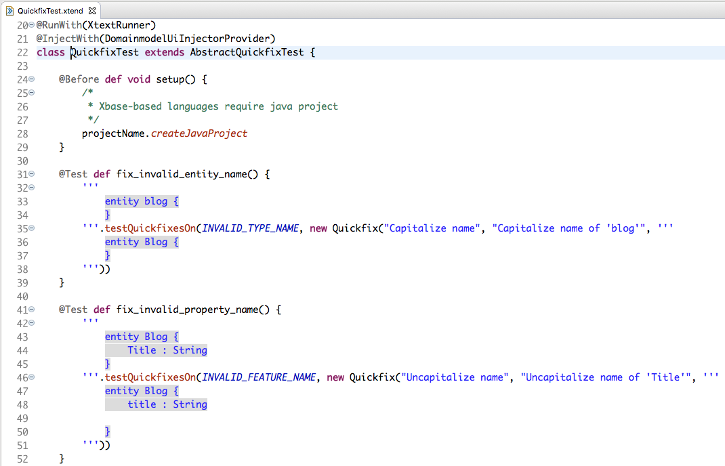
Task: Click line number 52 in gutter
Action: click(23, 459)
